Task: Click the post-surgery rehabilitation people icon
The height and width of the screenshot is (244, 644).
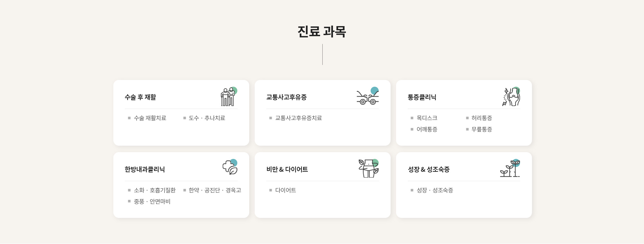Action: pyautogui.click(x=228, y=97)
